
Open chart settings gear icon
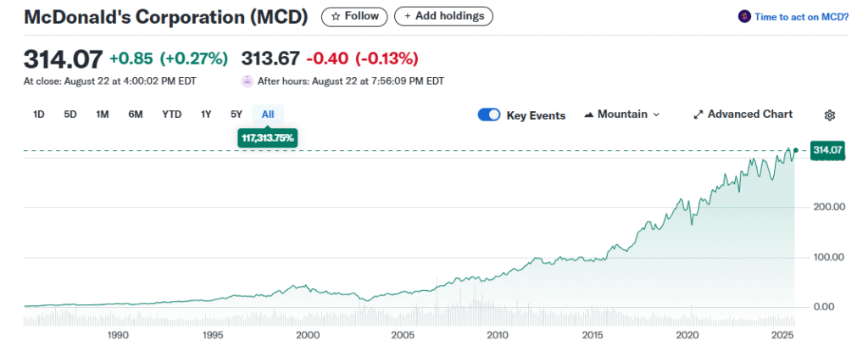pos(830,114)
